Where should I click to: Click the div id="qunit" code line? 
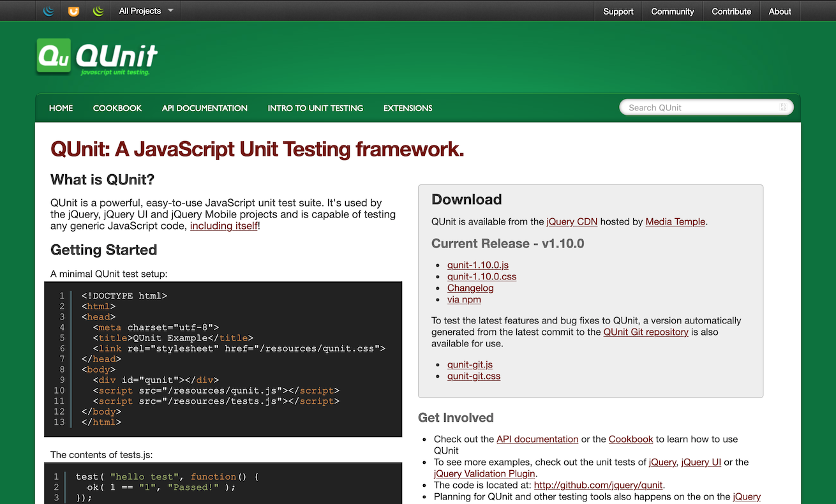156,380
